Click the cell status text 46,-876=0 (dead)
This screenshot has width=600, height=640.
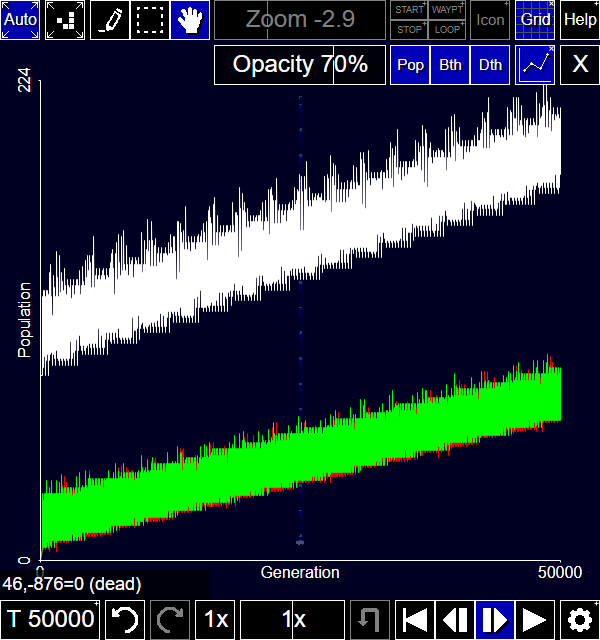pyautogui.click(x=72, y=584)
